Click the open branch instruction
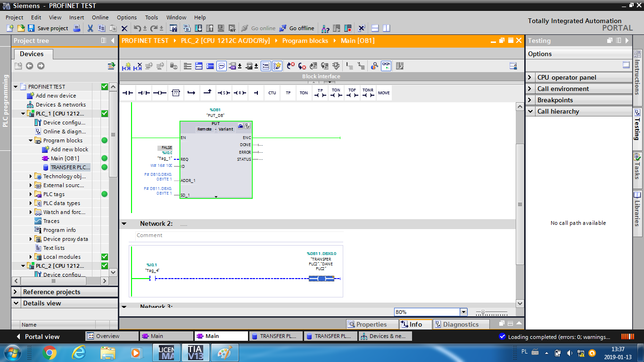Image resolution: width=644 pixels, height=362 pixels. 191,93
